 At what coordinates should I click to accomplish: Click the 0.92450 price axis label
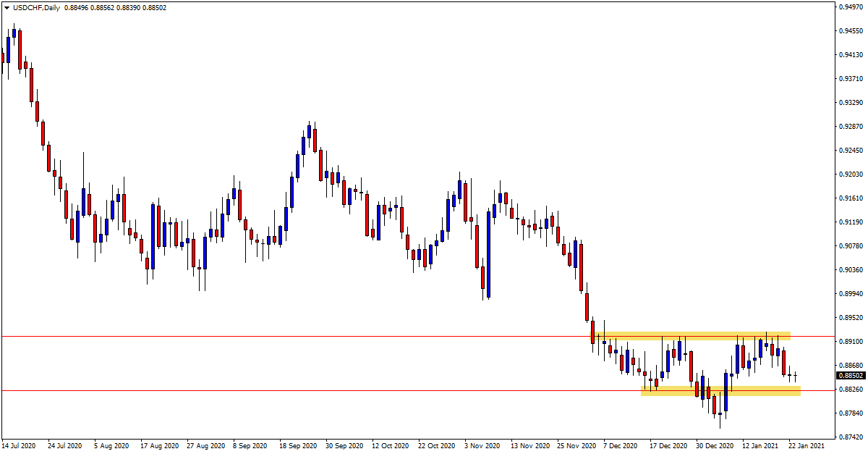tap(851, 151)
